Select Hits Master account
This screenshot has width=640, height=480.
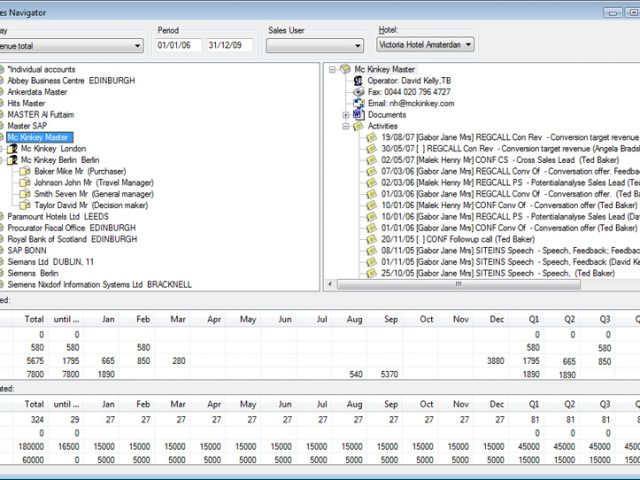point(26,103)
